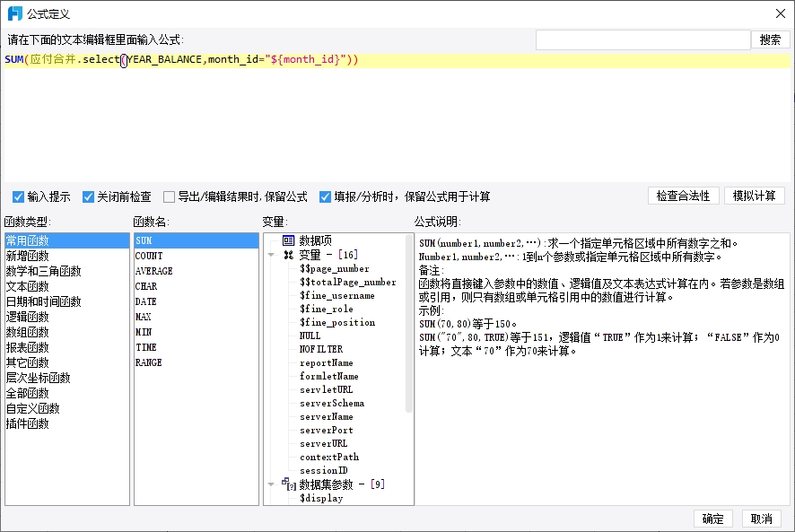Viewport: 795px width, 532px height.
Task: Select MAX in function name list
Action: click(197, 317)
